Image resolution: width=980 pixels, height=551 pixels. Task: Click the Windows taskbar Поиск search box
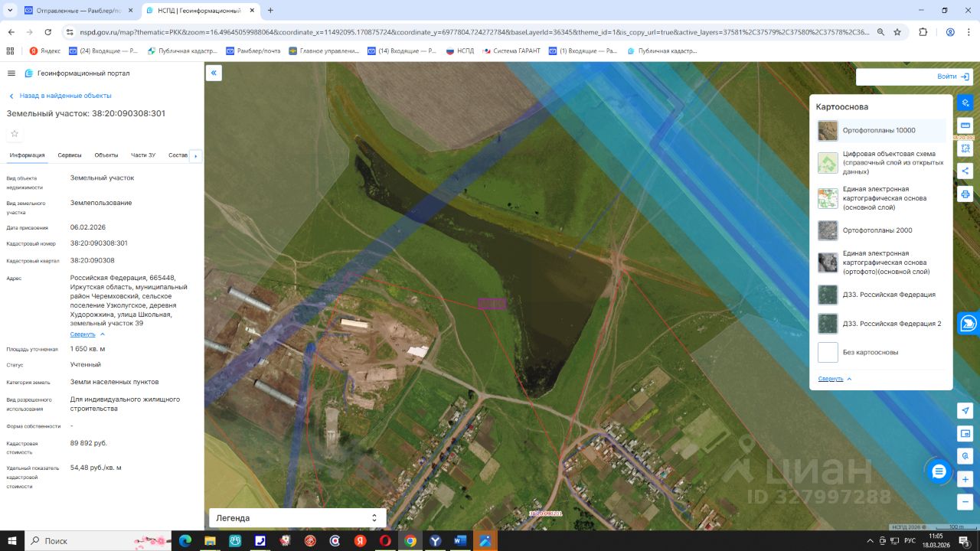(98, 541)
